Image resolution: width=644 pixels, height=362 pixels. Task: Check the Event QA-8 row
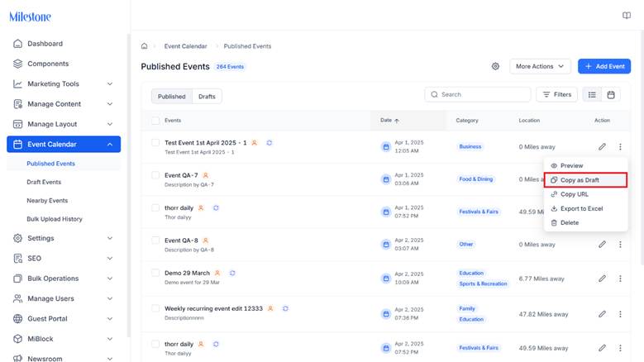(155, 241)
